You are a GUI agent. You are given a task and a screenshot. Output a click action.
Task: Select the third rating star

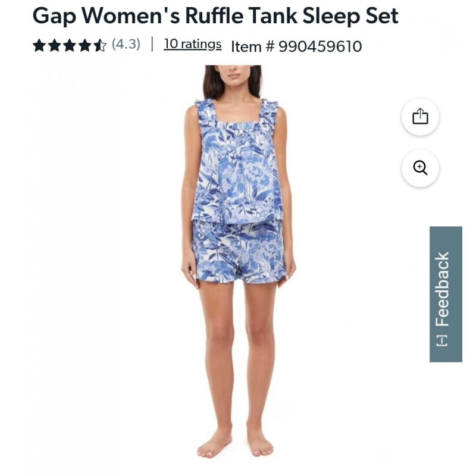coord(70,46)
